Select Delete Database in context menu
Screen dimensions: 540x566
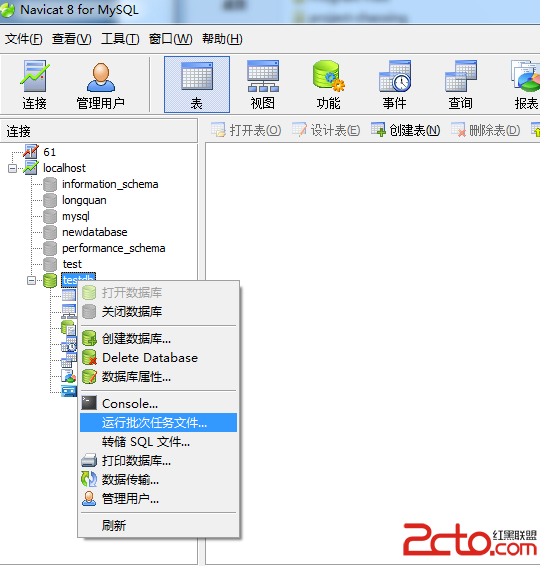158,358
